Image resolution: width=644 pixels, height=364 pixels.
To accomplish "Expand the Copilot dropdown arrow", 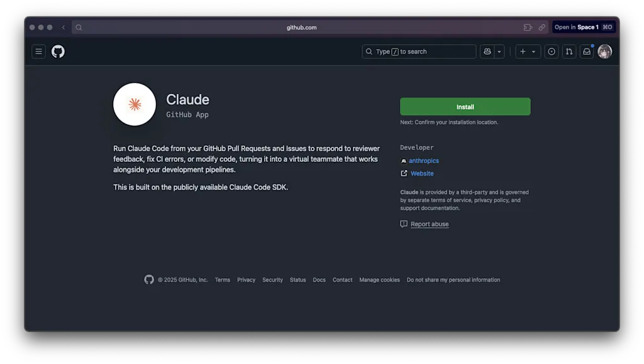I will [499, 52].
